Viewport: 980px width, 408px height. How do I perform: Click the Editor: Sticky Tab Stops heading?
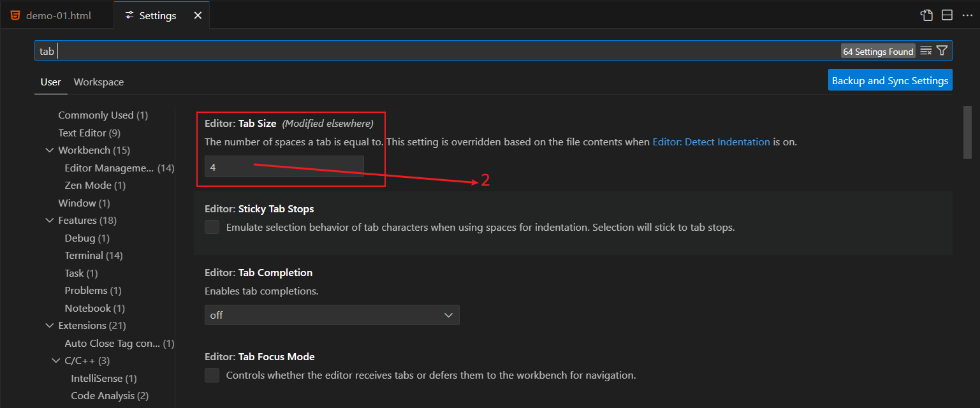(x=259, y=209)
